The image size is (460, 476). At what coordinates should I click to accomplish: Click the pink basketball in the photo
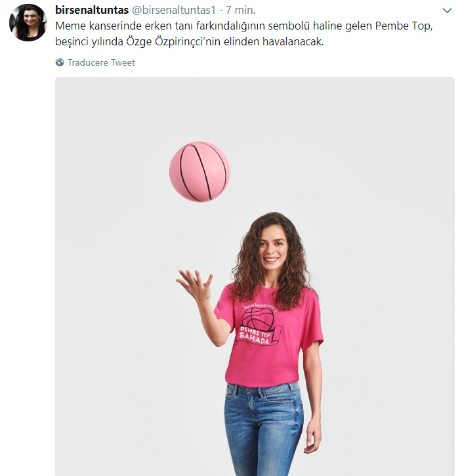[x=199, y=171]
